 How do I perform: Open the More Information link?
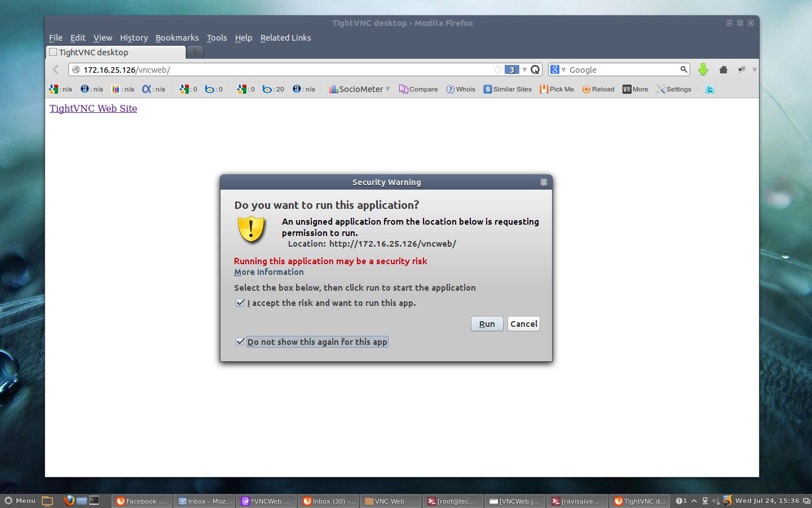pos(269,272)
